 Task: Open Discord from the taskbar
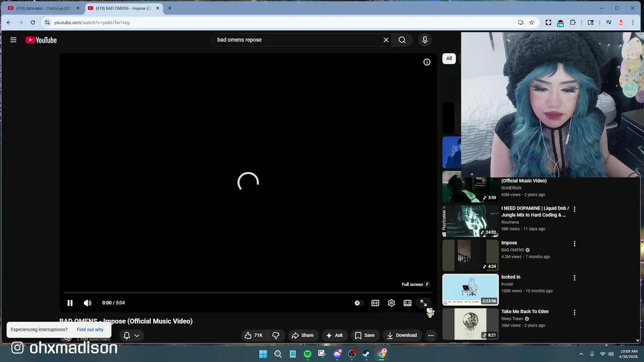pyautogui.click(x=337, y=354)
